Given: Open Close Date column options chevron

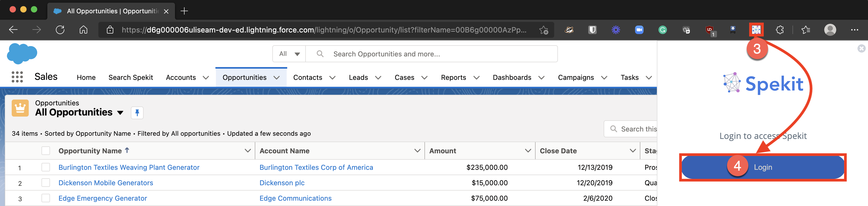Looking at the screenshot, I should 633,151.
